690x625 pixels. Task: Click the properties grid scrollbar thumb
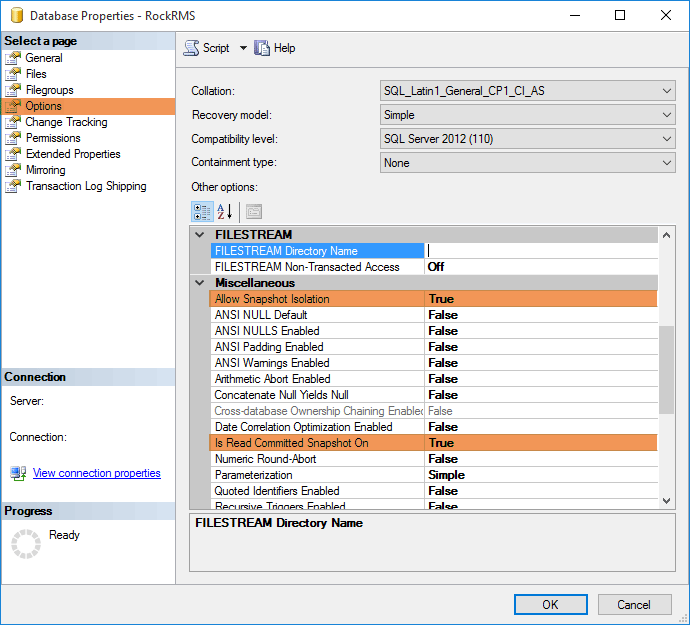click(x=666, y=370)
